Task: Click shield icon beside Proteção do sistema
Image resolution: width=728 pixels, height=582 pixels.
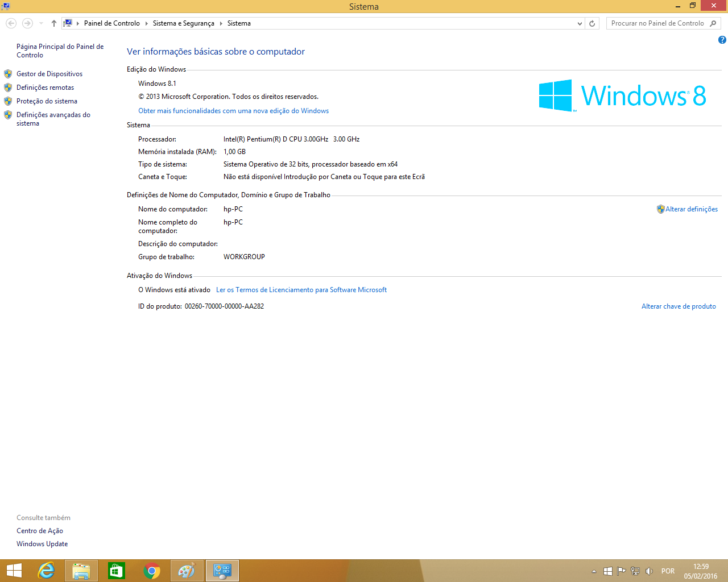Action: (8, 101)
